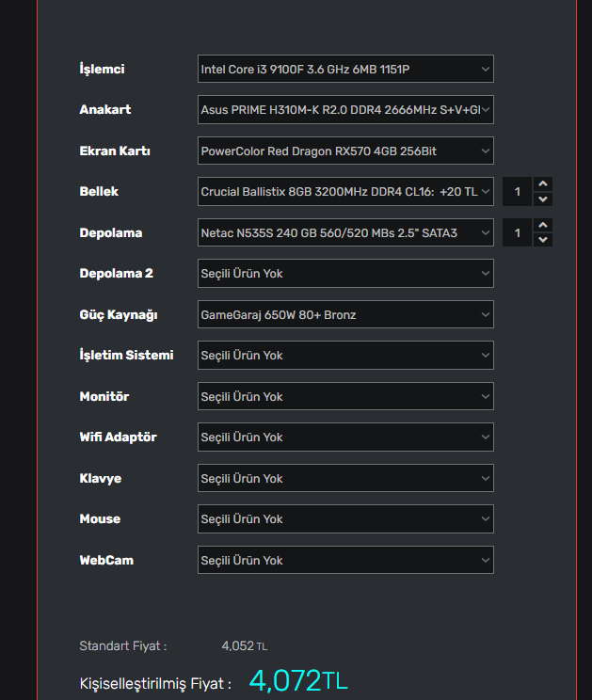
Task: Click the Kişiselleştirilmiş Fiyat 4,072 TL total
Action: (x=297, y=681)
